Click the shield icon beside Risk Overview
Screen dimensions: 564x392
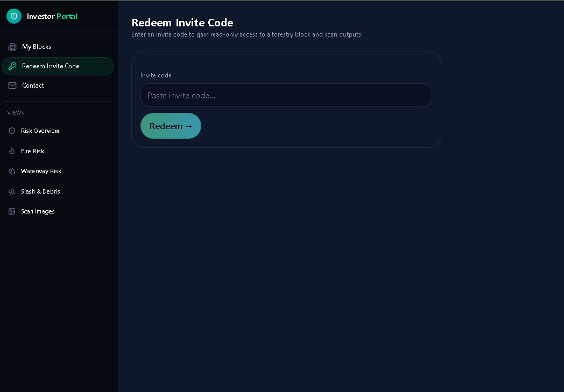[12, 131]
